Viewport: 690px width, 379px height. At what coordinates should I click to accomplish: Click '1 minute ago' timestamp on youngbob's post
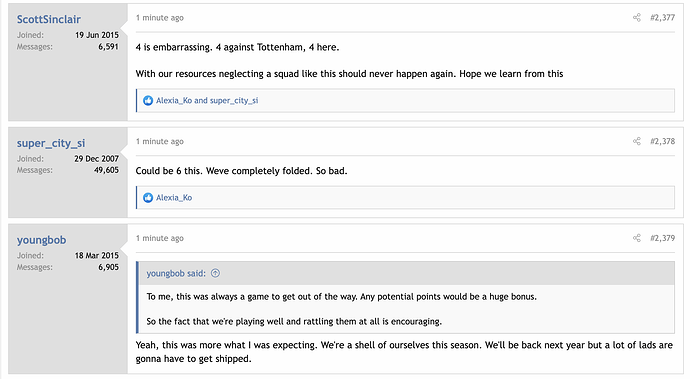click(x=160, y=238)
